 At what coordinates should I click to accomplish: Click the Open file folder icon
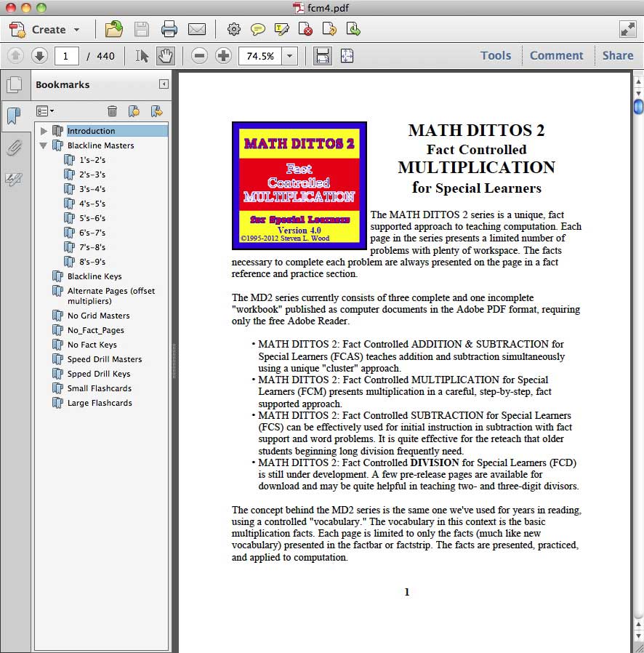click(113, 29)
